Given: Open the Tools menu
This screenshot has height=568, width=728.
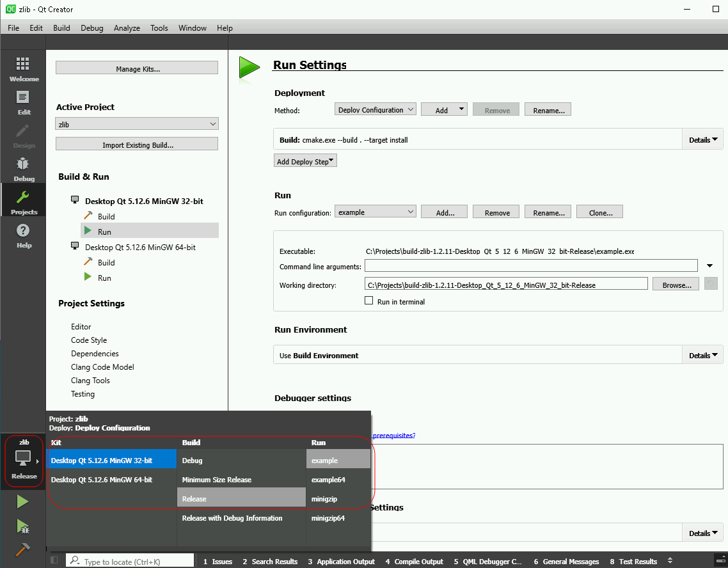Looking at the screenshot, I should [159, 28].
